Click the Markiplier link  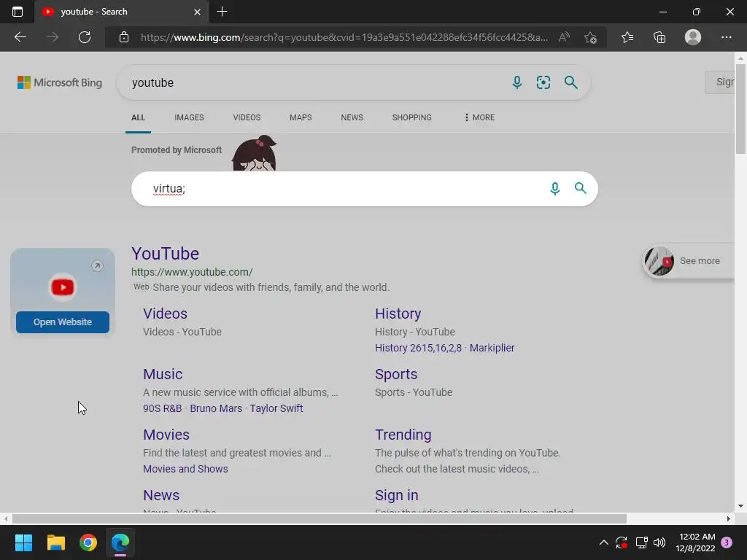click(492, 348)
